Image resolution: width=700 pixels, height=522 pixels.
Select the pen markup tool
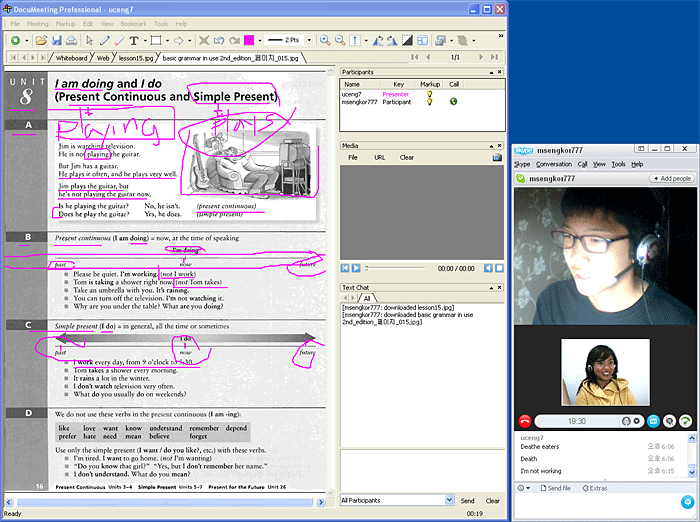(x=104, y=40)
